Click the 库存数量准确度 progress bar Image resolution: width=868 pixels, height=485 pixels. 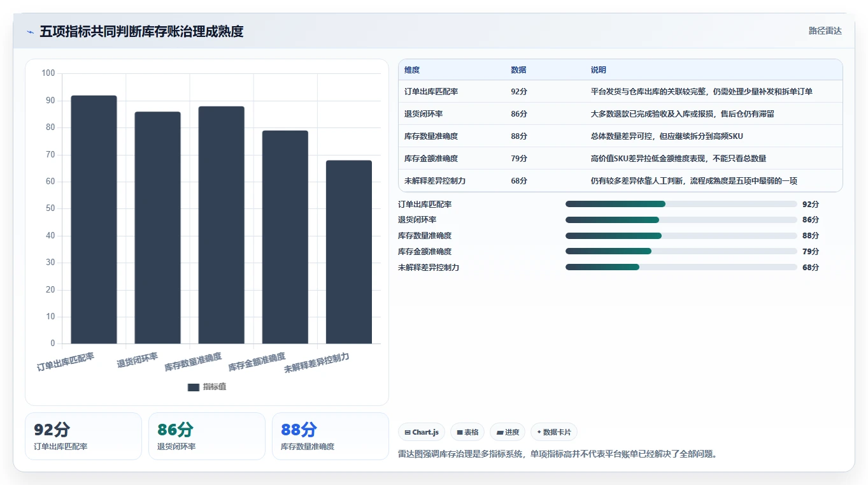681,236
